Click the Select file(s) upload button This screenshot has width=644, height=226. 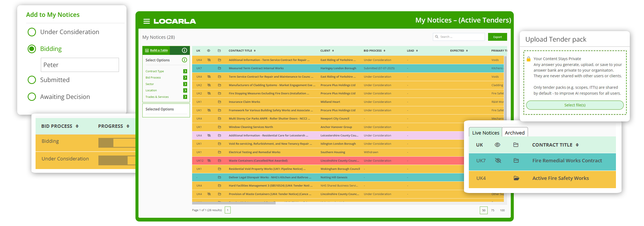click(x=575, y=105)
